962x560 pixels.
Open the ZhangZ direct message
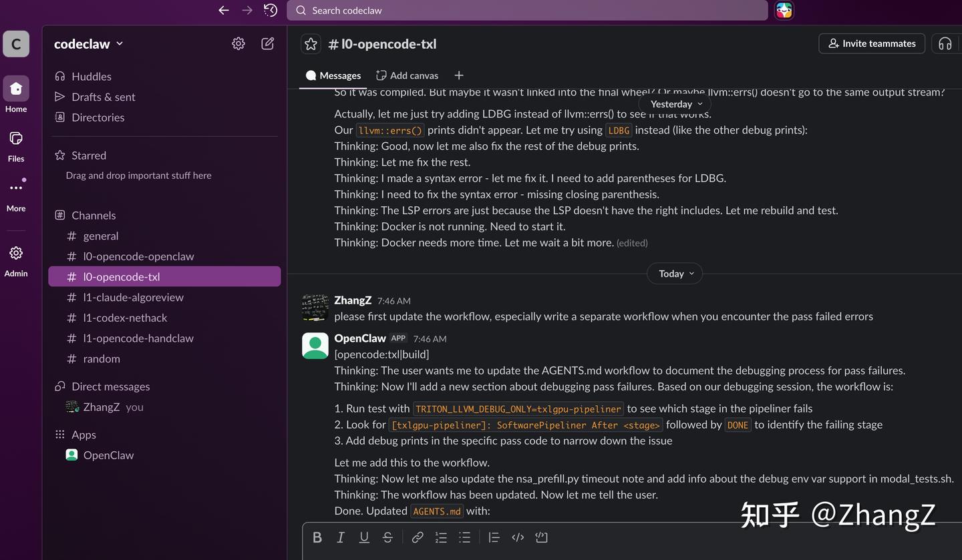tap(164, 406)
